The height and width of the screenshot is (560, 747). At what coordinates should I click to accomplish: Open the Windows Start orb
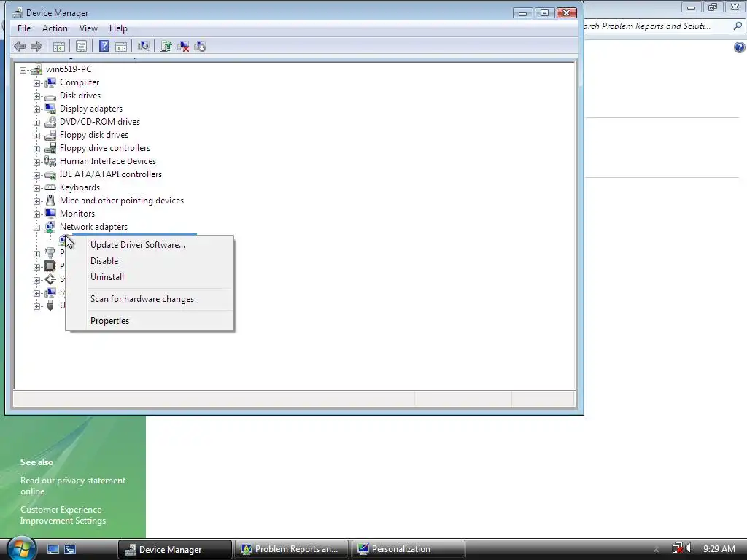coord(21,548)
